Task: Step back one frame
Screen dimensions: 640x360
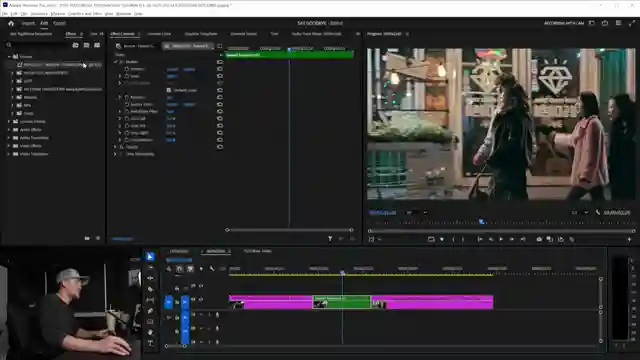Action: (491, 239)
